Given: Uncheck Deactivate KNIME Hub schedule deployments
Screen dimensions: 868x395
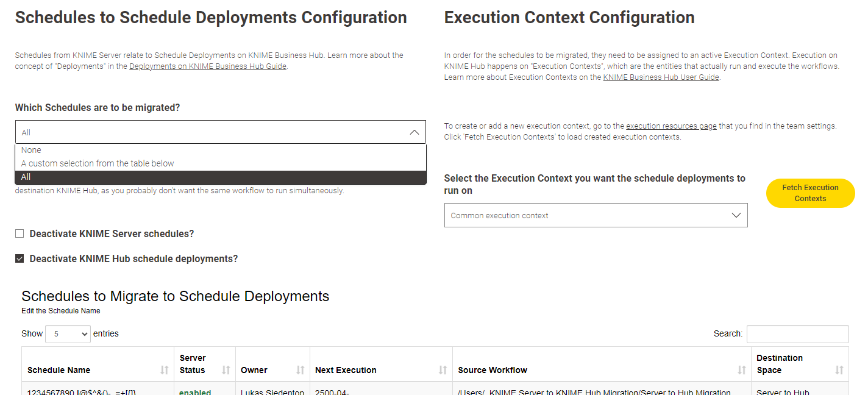Looking at the screenshot, I should pyautogui.click(x=20, y=259).
